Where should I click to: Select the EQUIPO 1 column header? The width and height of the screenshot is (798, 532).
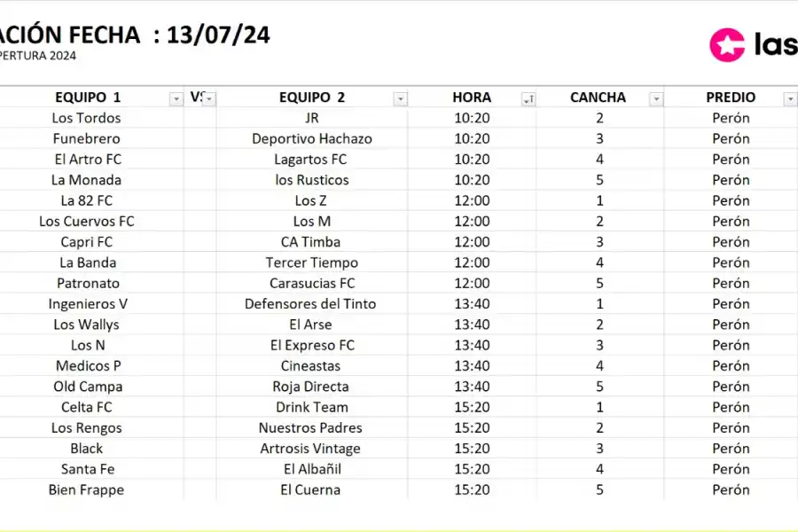[x=86, y=98]
